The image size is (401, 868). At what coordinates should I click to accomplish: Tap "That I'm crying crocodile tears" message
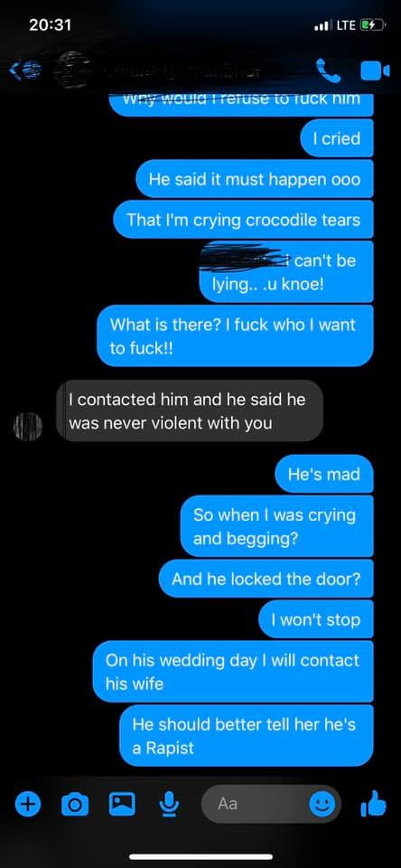pos(243,220)
